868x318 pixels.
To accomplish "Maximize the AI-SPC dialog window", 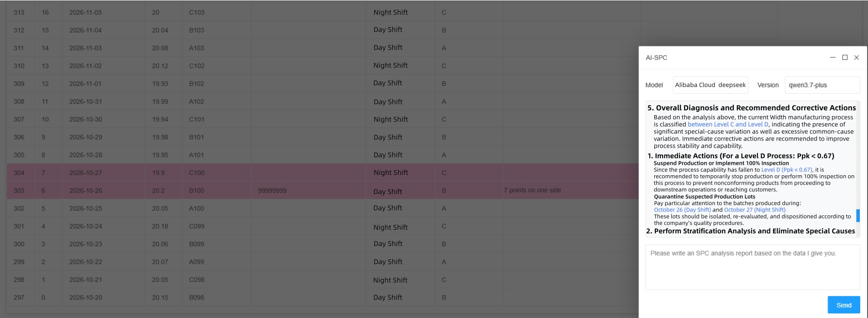I will point(845,58).
